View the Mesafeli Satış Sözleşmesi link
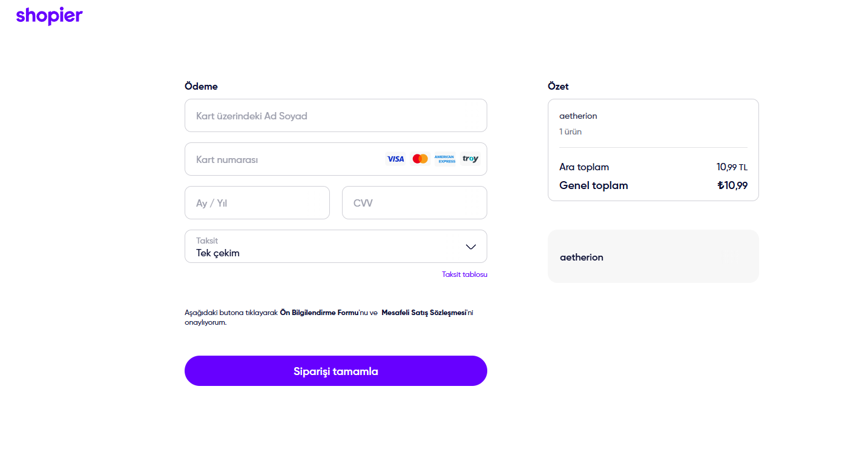 pos(424,313)
